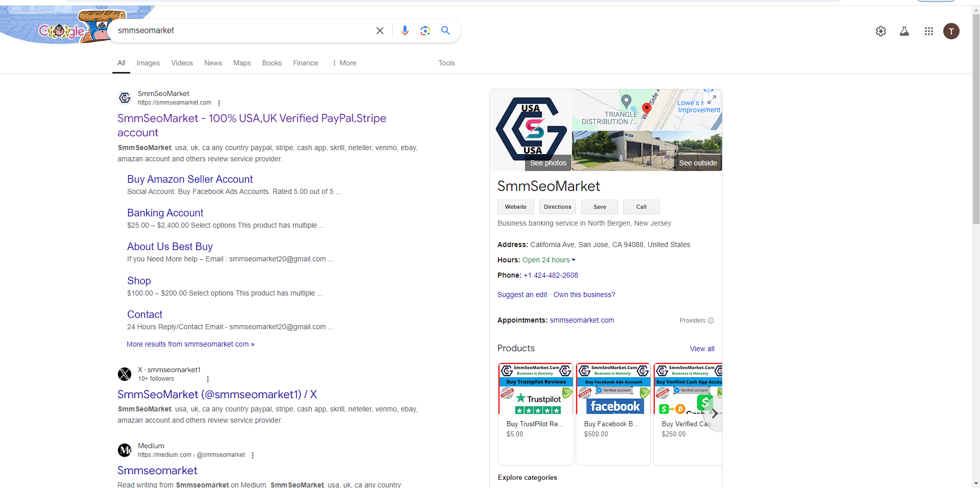Open the Smmseomarket Medium result
The width and height of the screenshot is (980, 488).
[157, 470]
